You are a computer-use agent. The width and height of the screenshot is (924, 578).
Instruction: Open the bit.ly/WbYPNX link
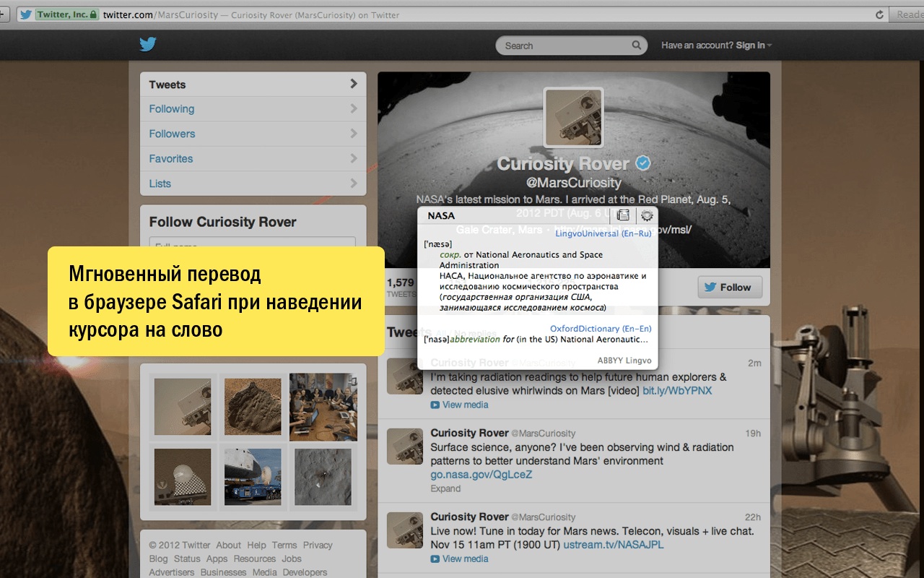click(677, 390)
